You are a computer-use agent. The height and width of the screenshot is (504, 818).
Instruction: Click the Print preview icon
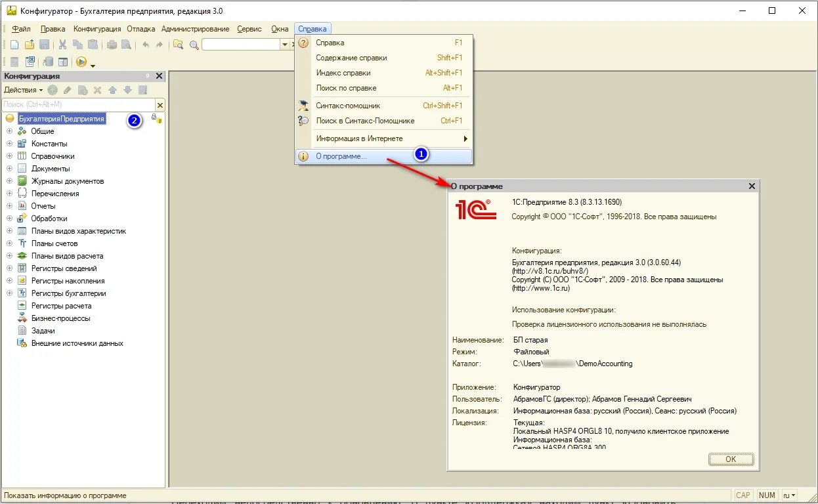pos(126,45)
